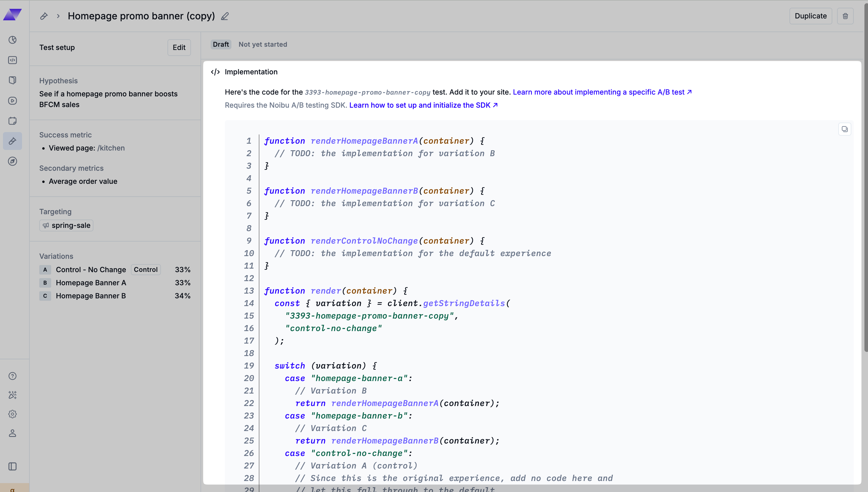Screen dimensions: 868x492
Task: Click the getStringDetails call in the code
Action: (x=464, y=303)
